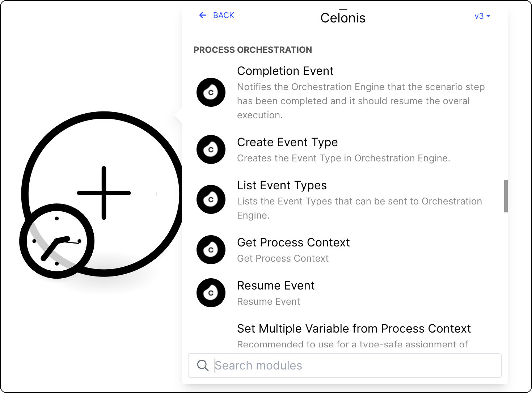
Task: Click the Celonis panel title
Action: pyautogui.click(x=343, y=18)
